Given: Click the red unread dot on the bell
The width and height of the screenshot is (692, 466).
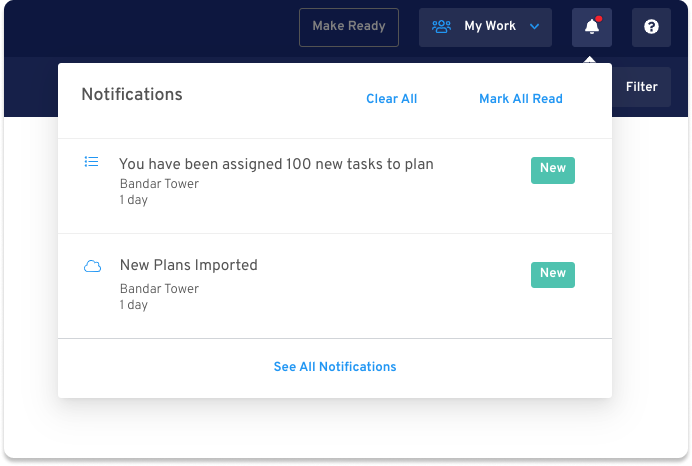Looking at the screenshot, I should click(599, 19).
